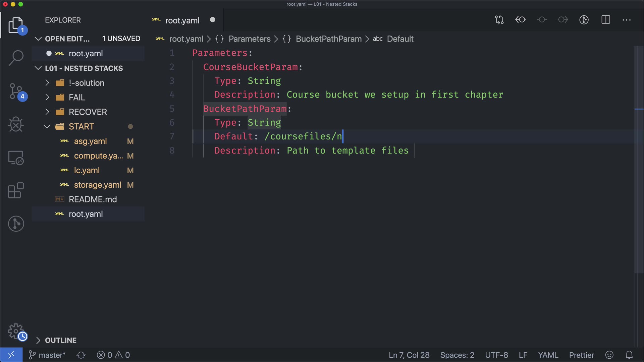Select the root.yaml editor tab
This screenshot has width=644, height=362.
pos(182,20)
